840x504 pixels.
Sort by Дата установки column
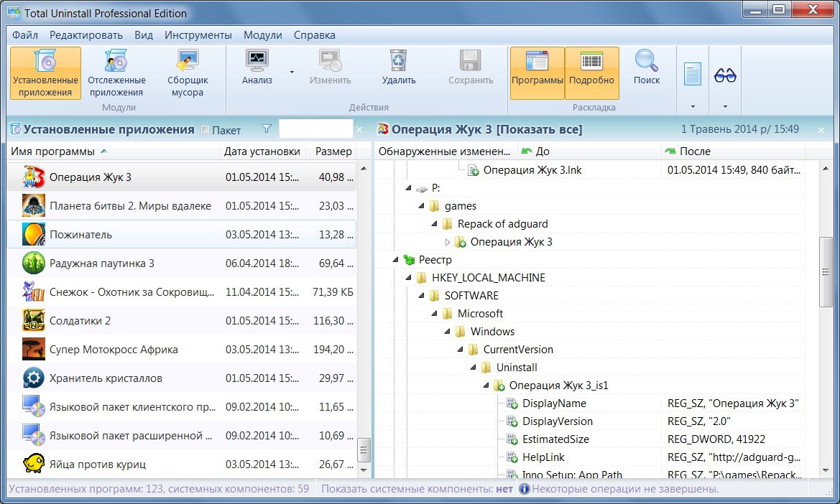(262, 151)
